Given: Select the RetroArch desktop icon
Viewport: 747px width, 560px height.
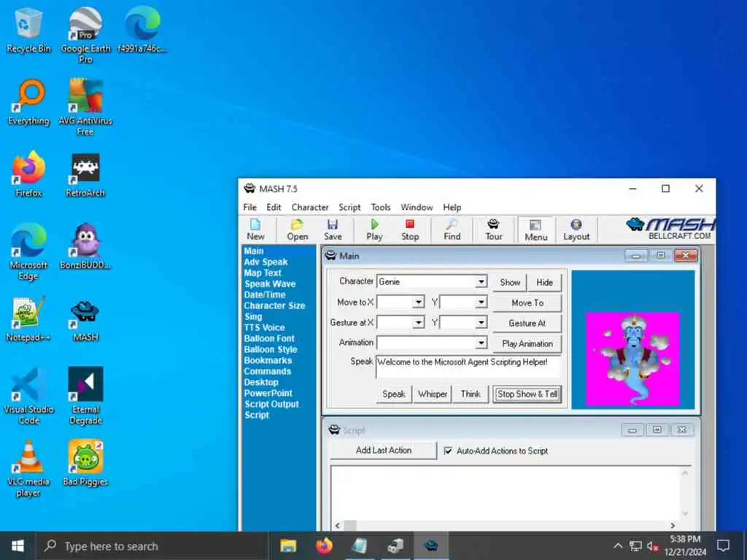Looking at the screenshot, I should pos(85,175).
